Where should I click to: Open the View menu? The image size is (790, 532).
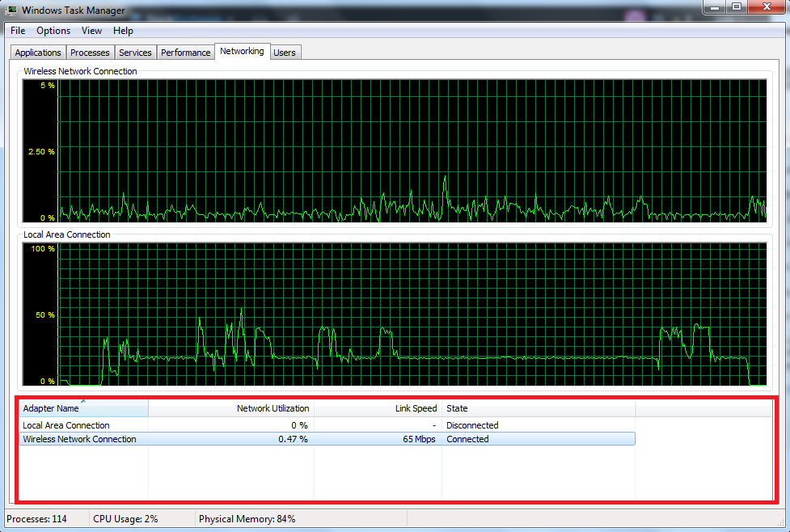tap(91, 31)
